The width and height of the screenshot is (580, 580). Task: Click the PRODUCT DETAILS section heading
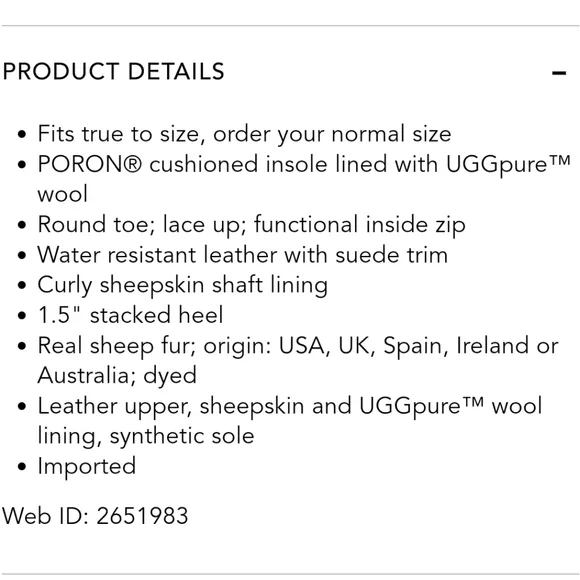[114, 71]
